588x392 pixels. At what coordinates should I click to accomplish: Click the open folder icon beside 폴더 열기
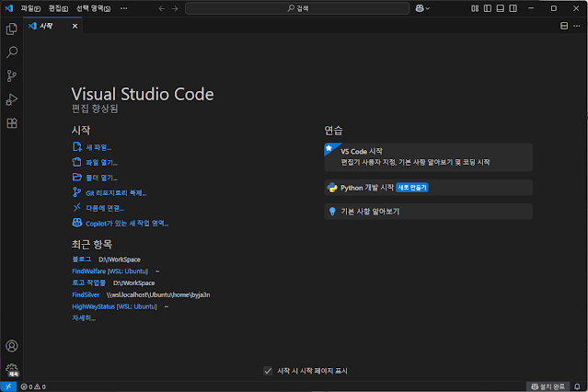(x=77, y=177)
